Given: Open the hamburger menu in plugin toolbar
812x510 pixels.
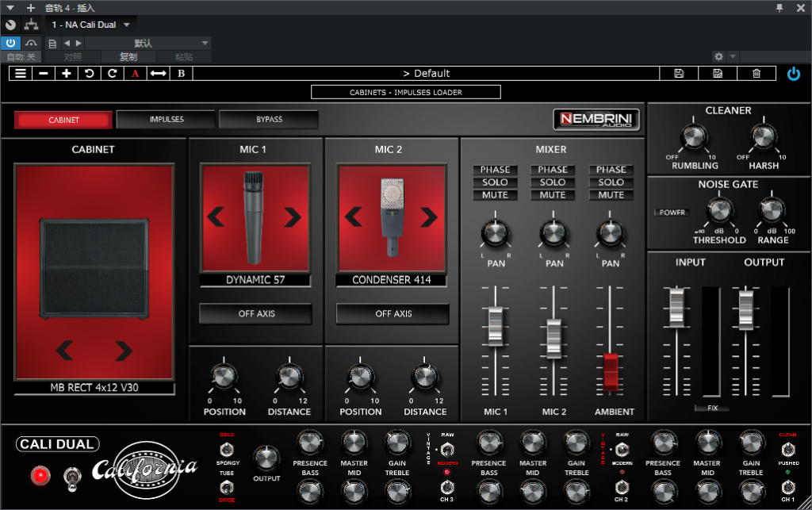Looking at the screenshot, I should (x=20, y=74).
